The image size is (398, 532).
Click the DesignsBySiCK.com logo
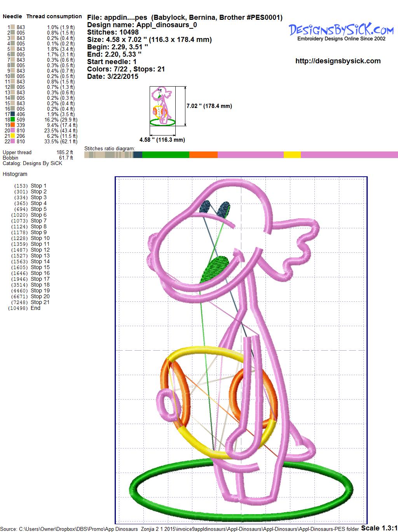[x=341, y=31]
